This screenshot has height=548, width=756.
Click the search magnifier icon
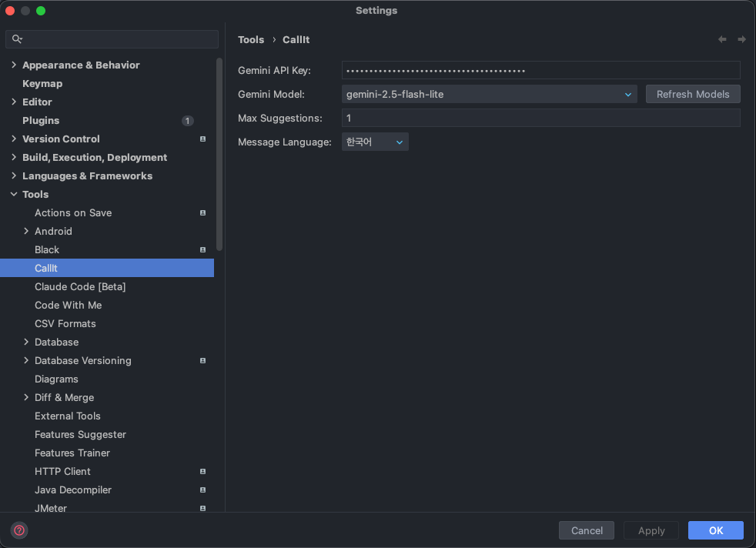pos(17,39)
